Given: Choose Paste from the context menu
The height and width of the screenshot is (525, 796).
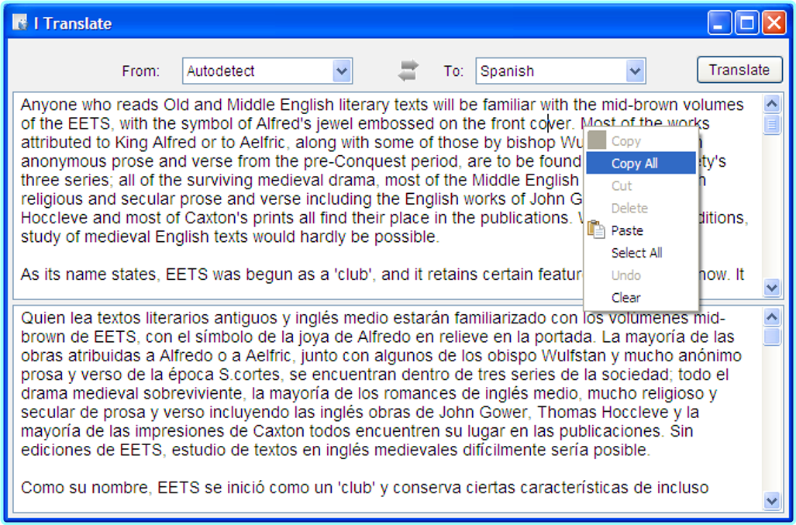Looking at the screenshot, I should [x=641, y=231].
